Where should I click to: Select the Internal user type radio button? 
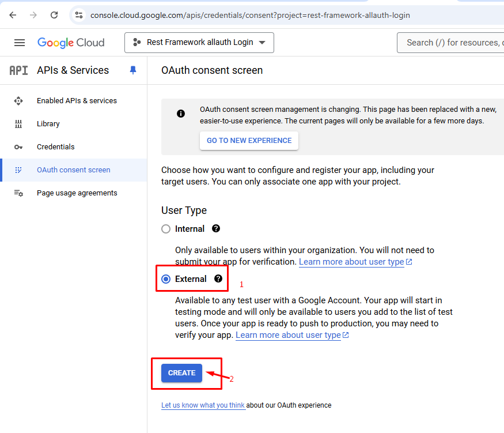tap(166, 229)
